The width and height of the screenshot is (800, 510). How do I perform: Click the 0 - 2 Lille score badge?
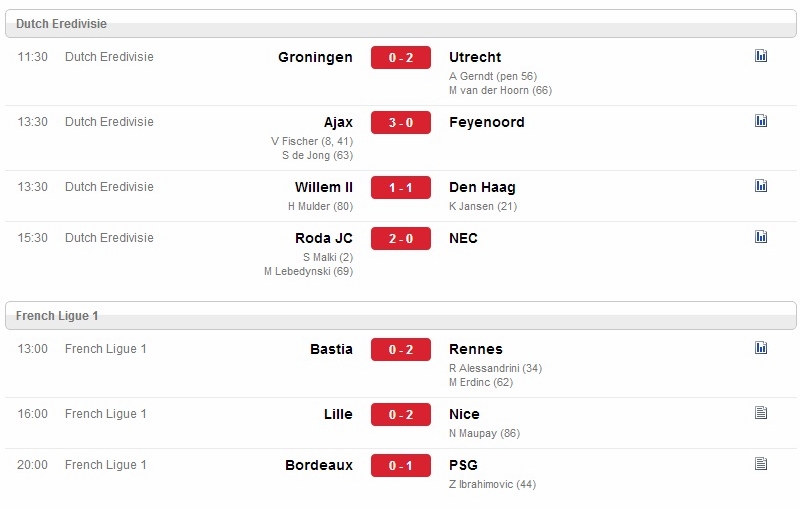(x=401, y=415)
